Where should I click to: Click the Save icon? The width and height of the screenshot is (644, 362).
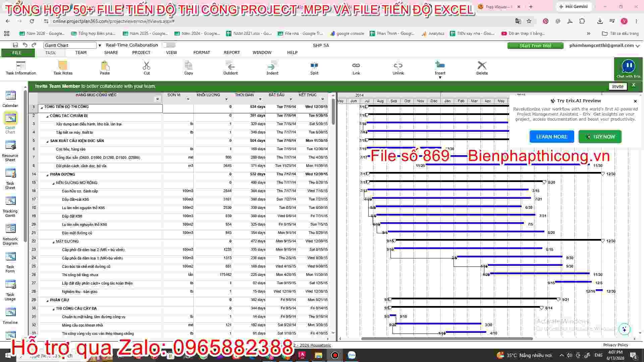pos(15,45)
